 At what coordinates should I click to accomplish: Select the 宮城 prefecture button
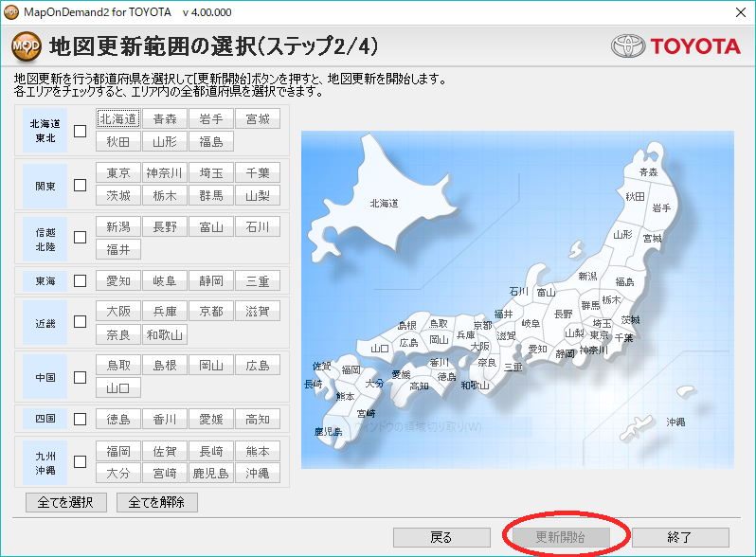[x=258, y=118]
